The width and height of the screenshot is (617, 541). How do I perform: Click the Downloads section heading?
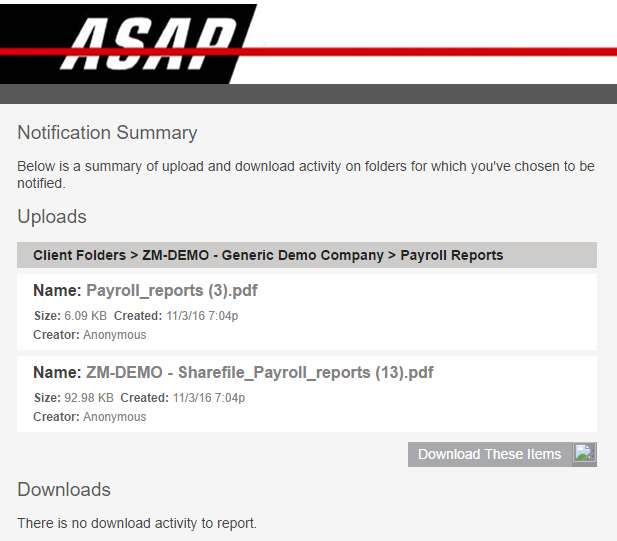[x=64, y=490]
